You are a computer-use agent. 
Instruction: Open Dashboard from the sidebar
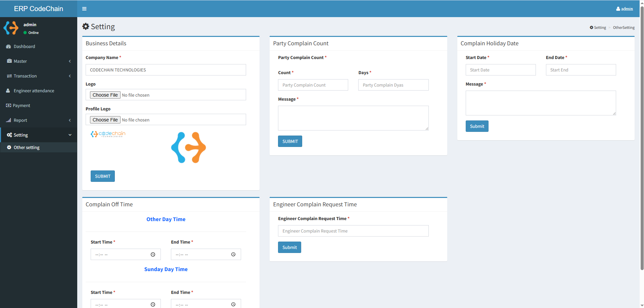(x=24, y=46)
